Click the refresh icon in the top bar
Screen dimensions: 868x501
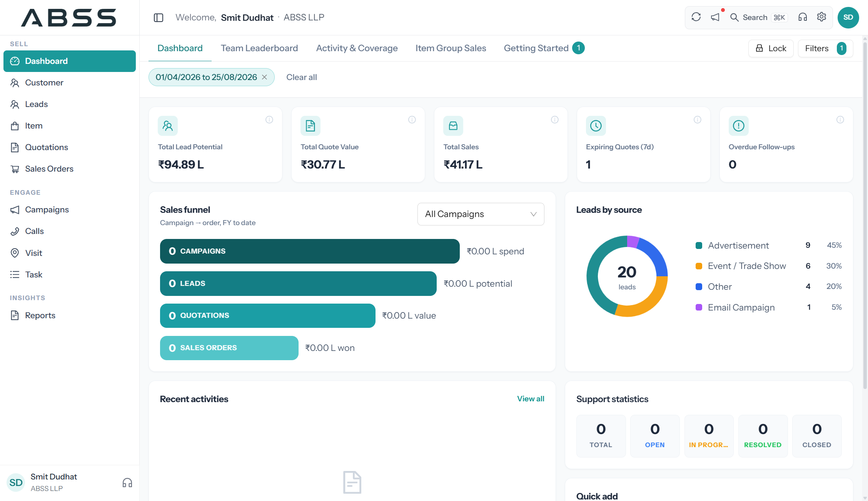(x=696, y=17)
